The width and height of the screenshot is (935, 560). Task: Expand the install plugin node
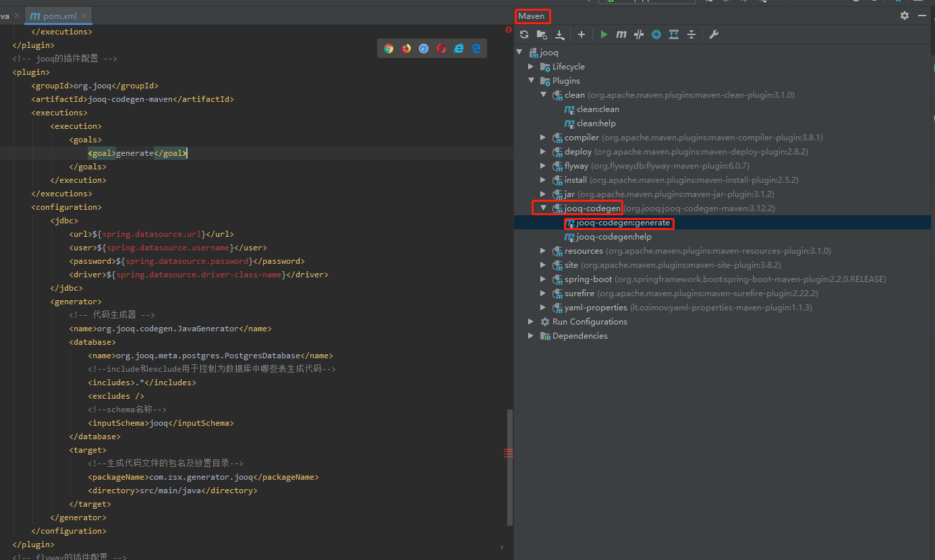(544, 180)
